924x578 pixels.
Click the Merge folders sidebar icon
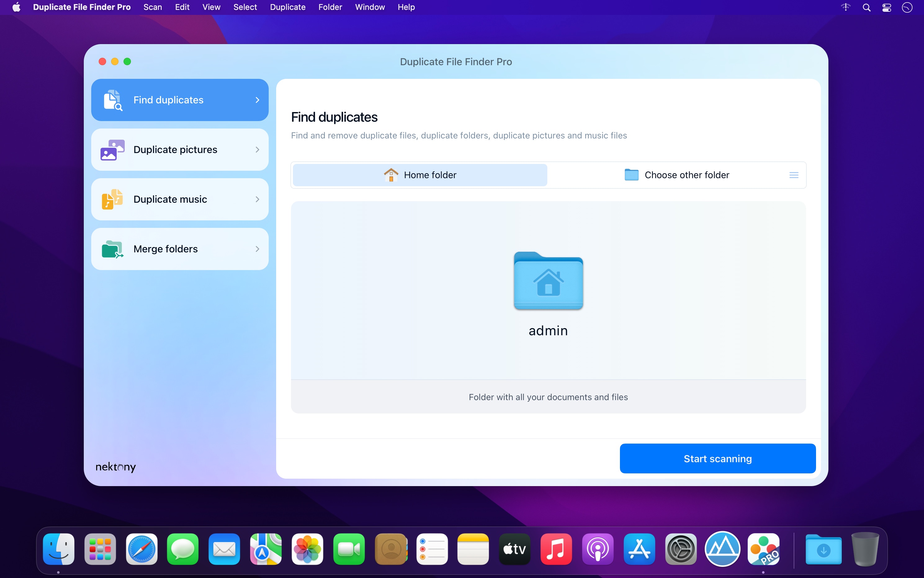(x=112, y=249)
